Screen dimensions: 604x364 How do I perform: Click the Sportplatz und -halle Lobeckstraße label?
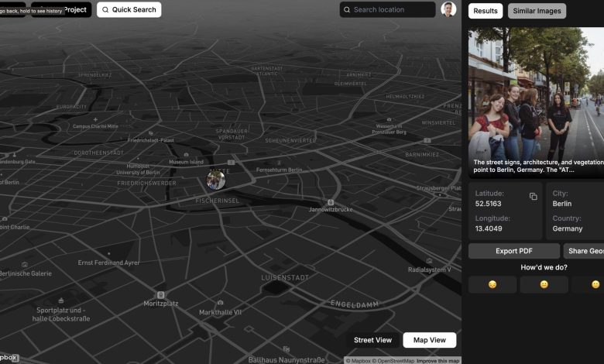pyautogui.click(x=61, y=314)
